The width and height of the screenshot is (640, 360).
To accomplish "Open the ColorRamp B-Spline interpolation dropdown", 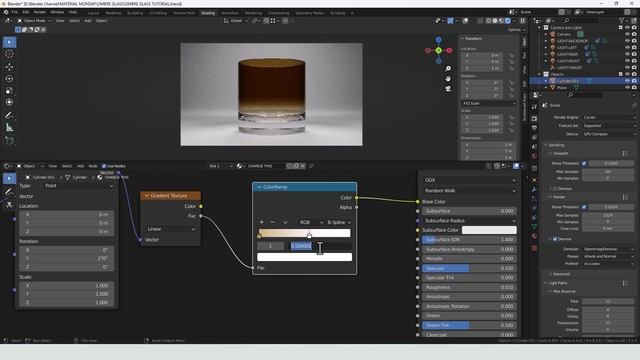I will tap(339, 222).
